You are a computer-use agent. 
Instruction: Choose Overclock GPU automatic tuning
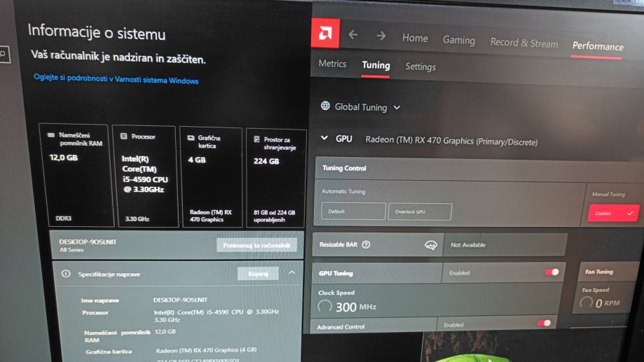(420, 211)
